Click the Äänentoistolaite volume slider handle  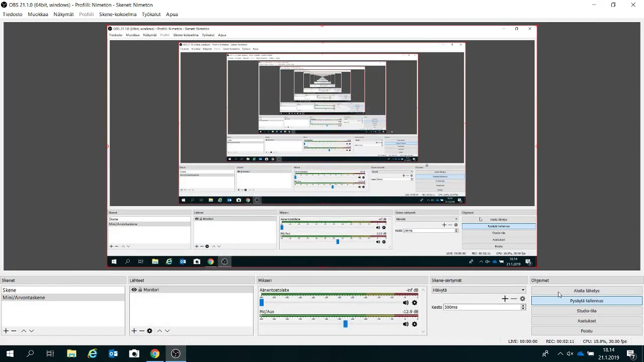click(262, 303)
